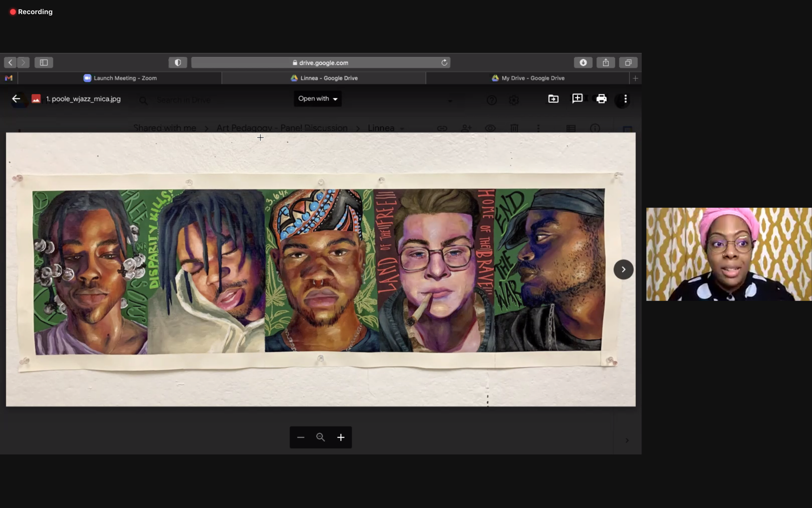Switch to Launch Meeting - Zoom tab
Image resolution: width=812 pixels, height=508 pixels.
(120, 78)
